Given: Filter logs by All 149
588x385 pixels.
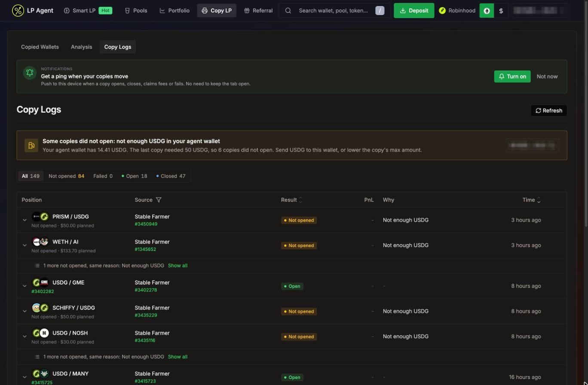Looking at the screenshot, I should click(x=31, y=176).
